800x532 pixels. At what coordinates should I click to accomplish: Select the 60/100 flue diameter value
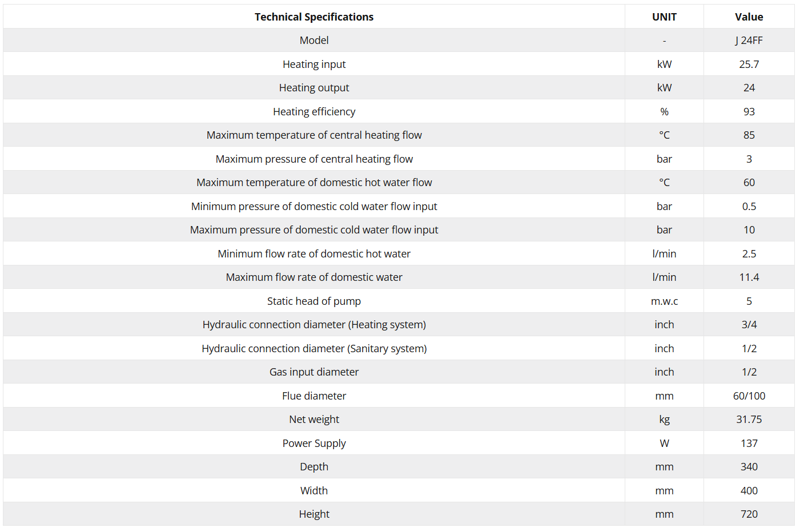749,396
